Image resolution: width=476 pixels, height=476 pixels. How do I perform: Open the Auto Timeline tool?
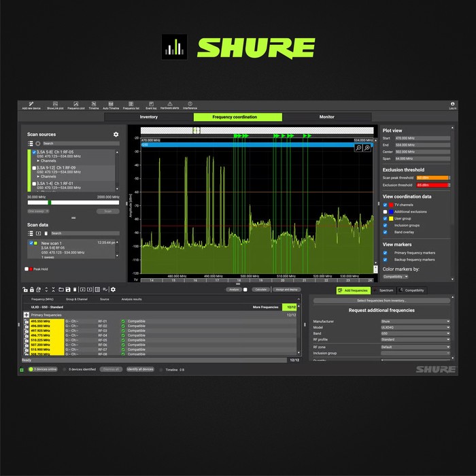coord(111,105)
